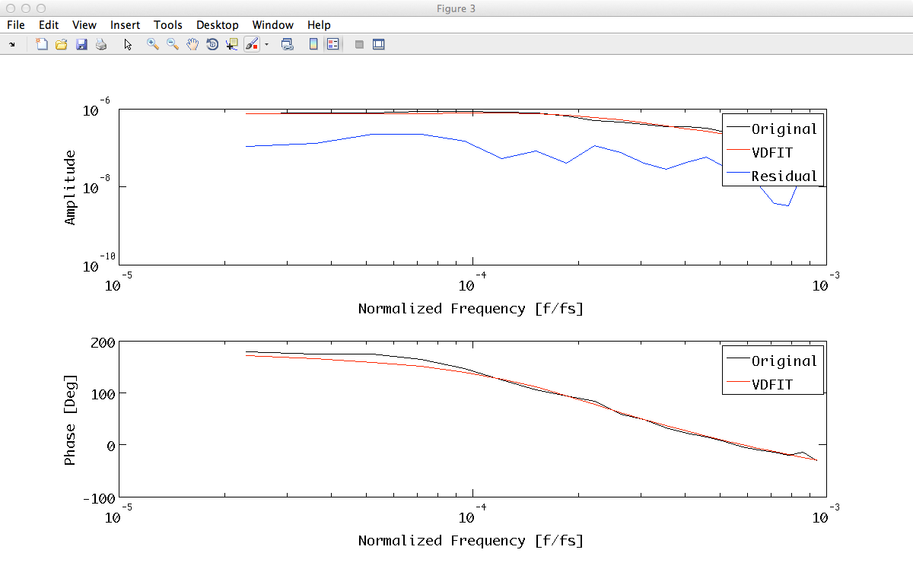Click the Link Plot icon
This screenshot has height=588, width=913.
(x=288, y=45)
